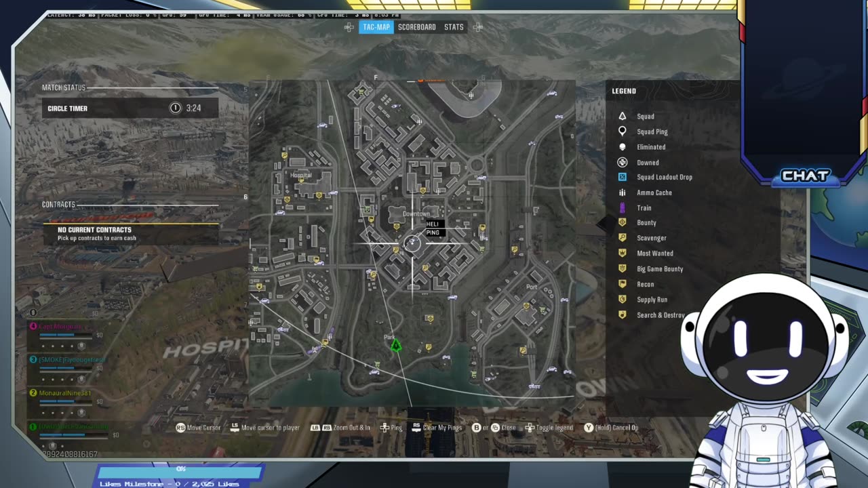The width and height of the screenshot is (868, 488).
Task: Click the Ping prompt in the bottom bar
Action: click(x=391, y=428)
